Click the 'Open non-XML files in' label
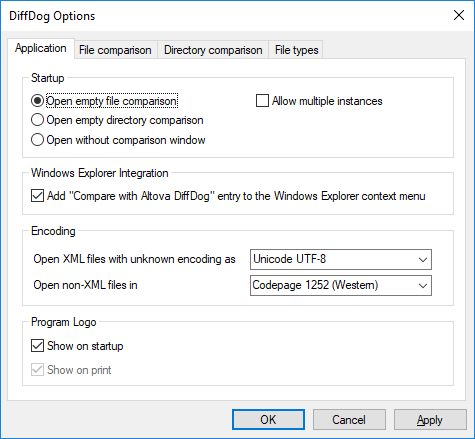Viewport: 475px width, 439px height. tap(85, 285)
